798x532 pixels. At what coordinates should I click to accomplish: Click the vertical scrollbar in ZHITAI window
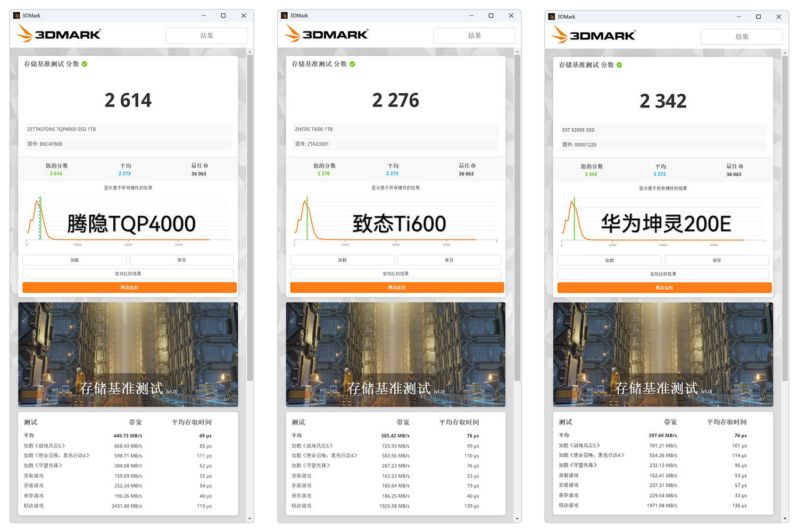518,218
